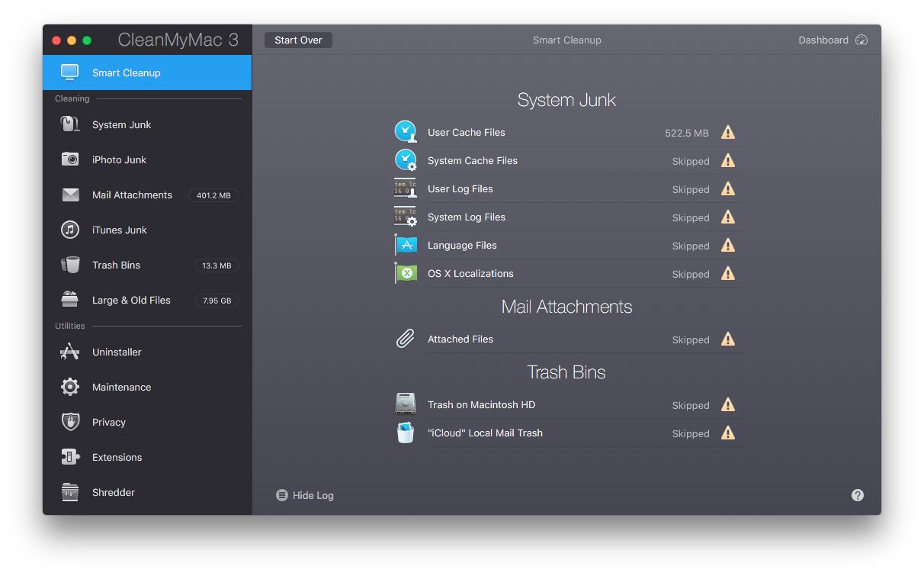Viewport: 924px width, 576px height.
Task: Click the Extensions puzzle icon
Action: (x=70, y=457)
